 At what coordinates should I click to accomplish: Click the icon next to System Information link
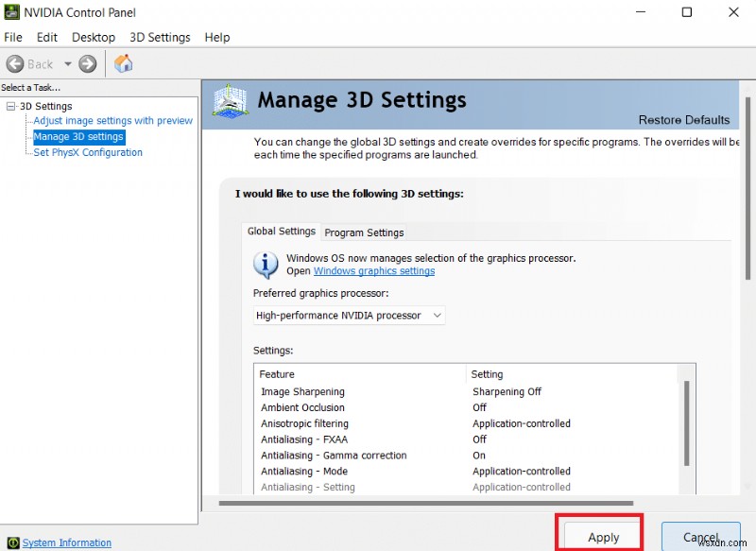tap(12, 542)
